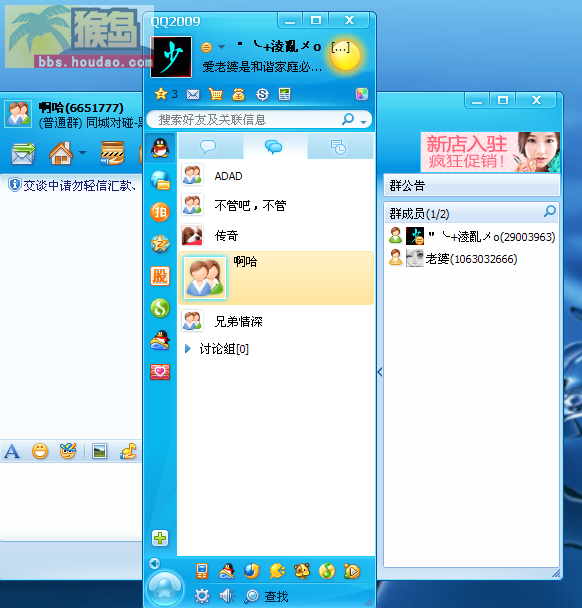Open the main menu penguin orb button

pyautogui.click(x=165, y=589)
